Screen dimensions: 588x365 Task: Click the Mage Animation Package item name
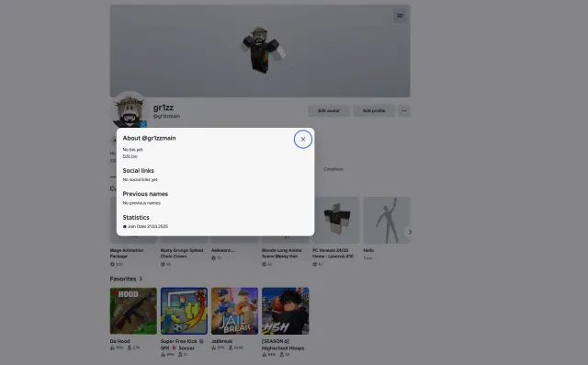coord(127,253)
